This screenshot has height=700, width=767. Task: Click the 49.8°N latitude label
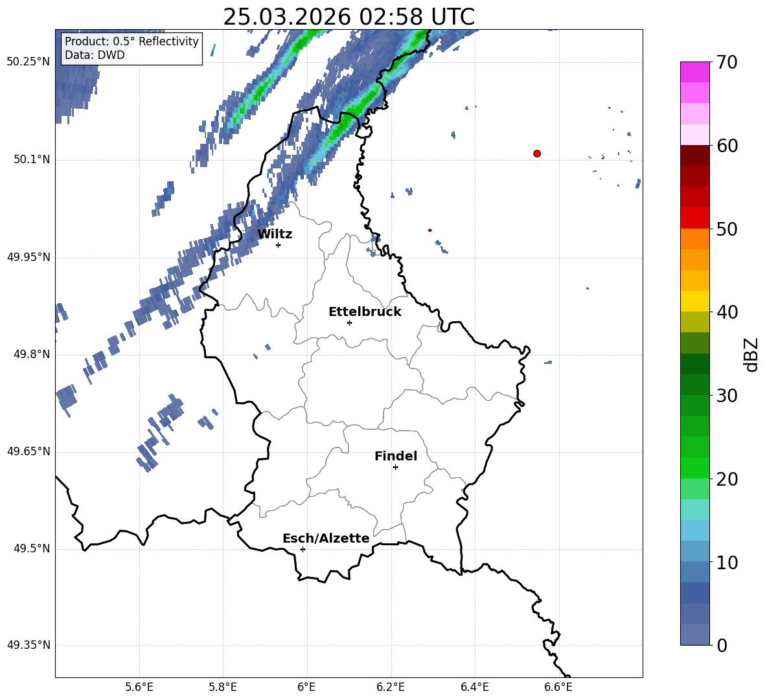tap(31, 354)
